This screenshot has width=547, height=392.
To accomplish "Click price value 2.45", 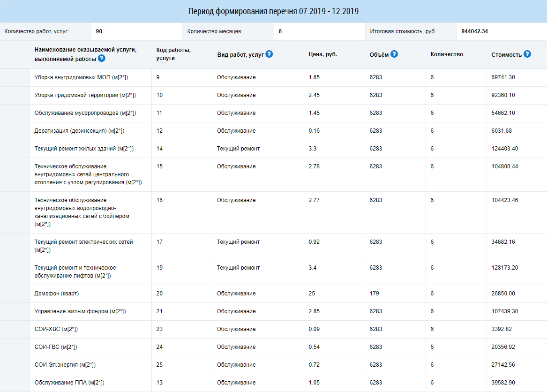I will (x=314, y=95).
